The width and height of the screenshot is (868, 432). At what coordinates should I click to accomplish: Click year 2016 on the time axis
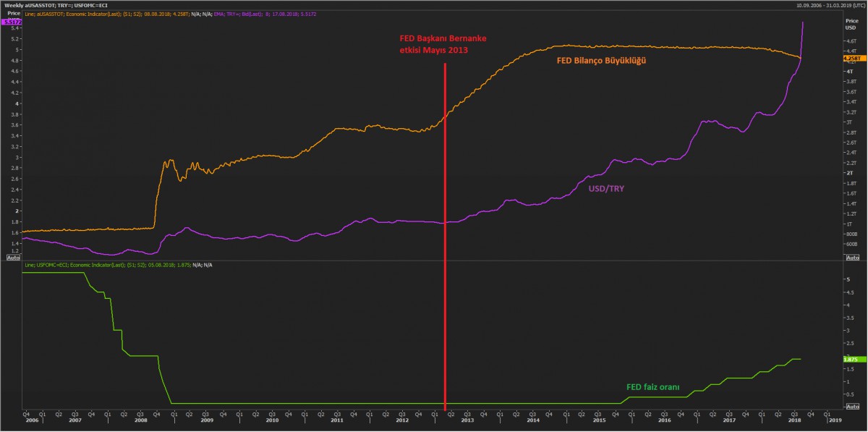point(664,420)
